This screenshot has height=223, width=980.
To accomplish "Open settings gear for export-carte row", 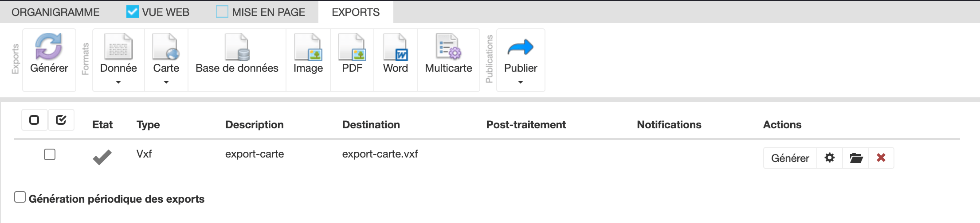I will tap(830, 158).
